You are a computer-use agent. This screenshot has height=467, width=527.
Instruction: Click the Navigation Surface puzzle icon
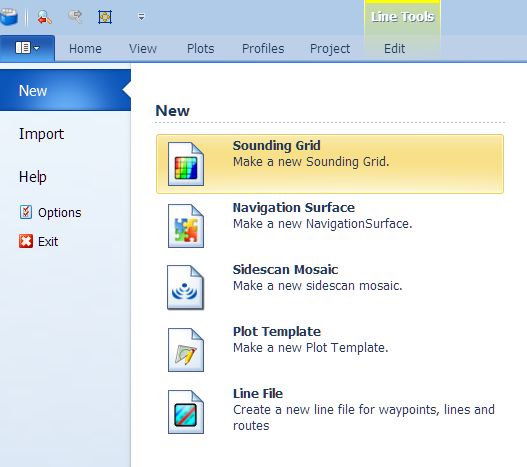[x=186, y=226]
